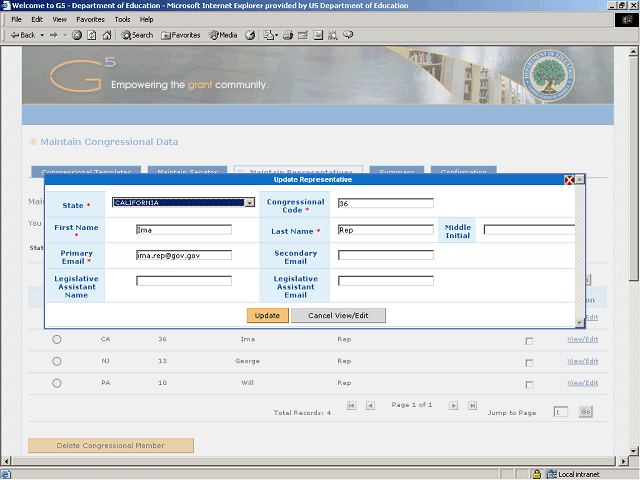This screenshot has width=640, height=480.
Task: Open the Search toolbar button
Action: 137,35
